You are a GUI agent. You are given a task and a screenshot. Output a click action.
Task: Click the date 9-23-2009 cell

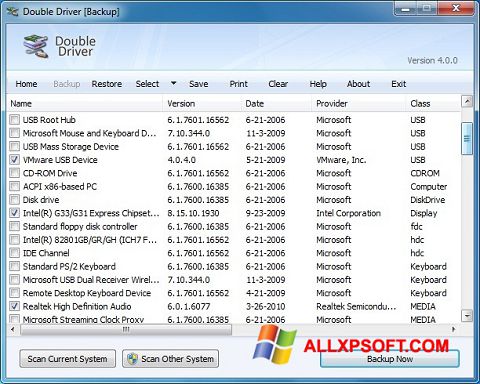pos(265,213)
